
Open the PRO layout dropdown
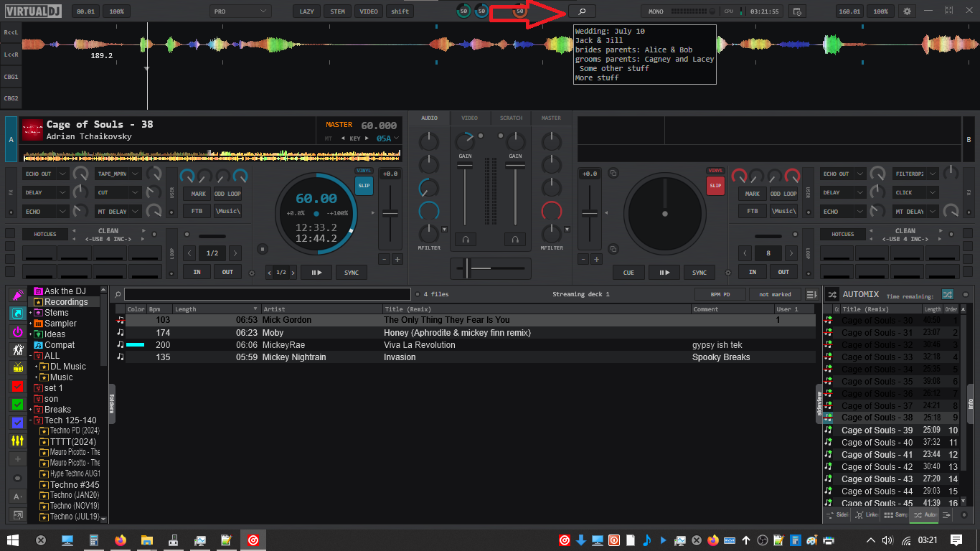tap(240, 11)
